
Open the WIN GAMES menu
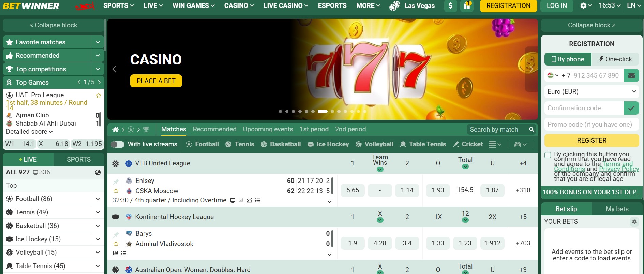point(193,6)
